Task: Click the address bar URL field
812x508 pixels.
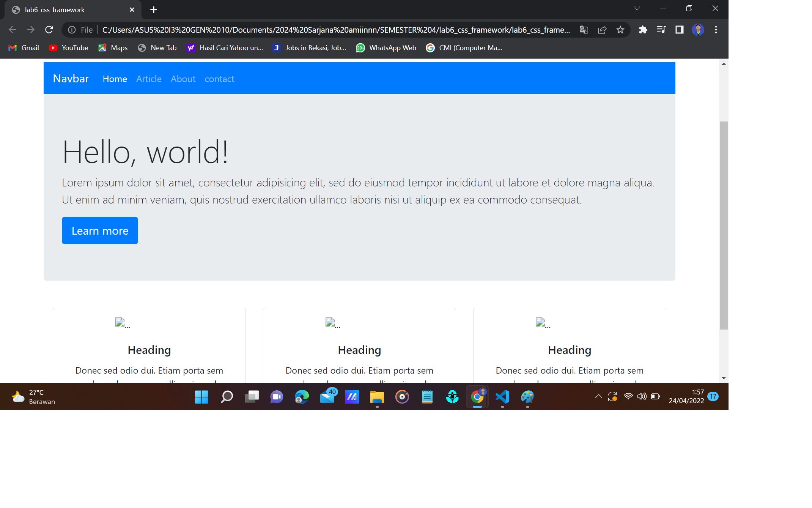Action: (x=336, y=30)
